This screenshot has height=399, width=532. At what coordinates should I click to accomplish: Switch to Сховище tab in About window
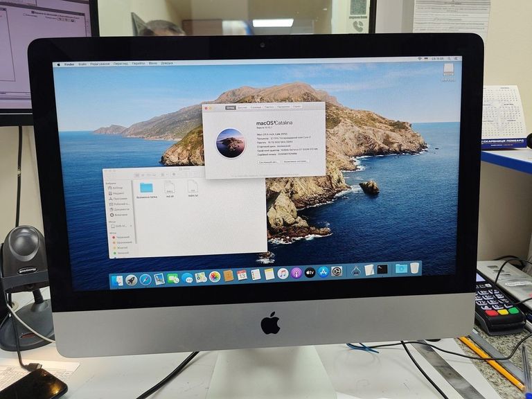(256, 107)
